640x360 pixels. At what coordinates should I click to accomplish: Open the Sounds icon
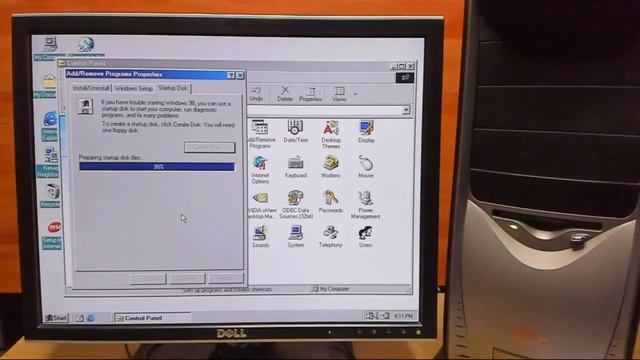(260, 237)
